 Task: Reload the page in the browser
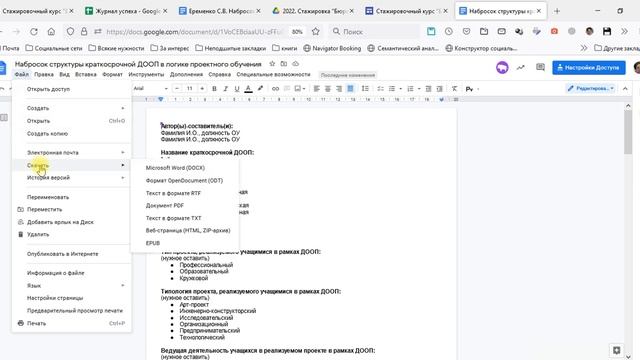[x=33, y=31]
